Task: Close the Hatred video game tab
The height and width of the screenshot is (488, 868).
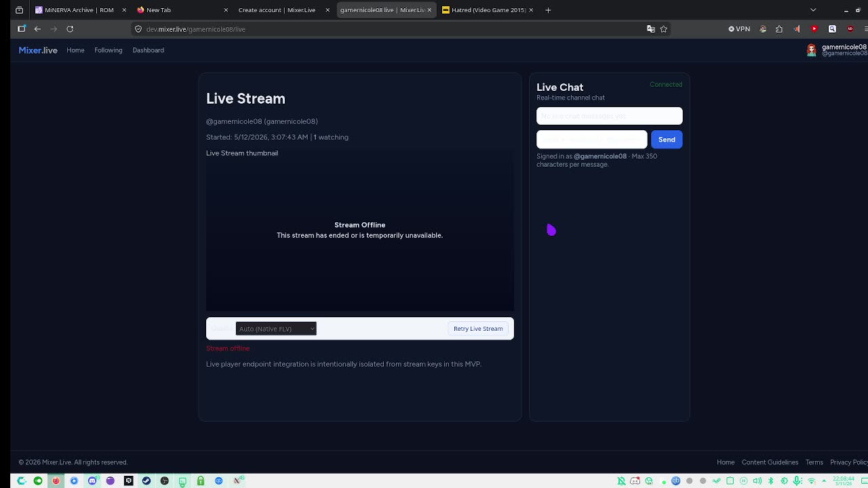Action: pos(531,10)
